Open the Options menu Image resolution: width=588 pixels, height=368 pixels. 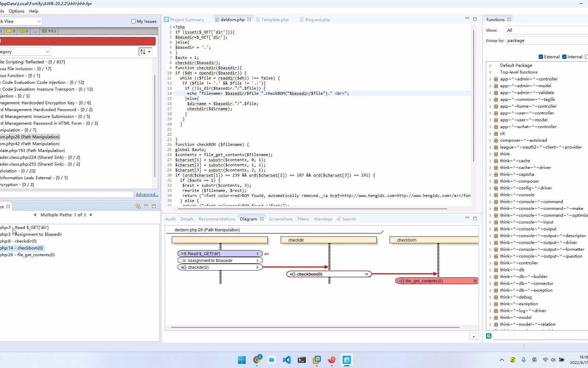coord(16,11)
